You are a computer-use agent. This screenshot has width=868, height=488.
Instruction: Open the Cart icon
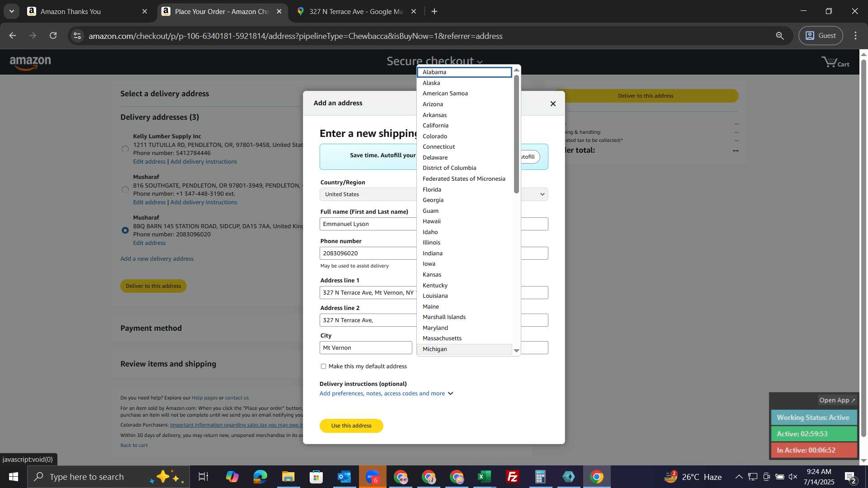coord(835,62)
